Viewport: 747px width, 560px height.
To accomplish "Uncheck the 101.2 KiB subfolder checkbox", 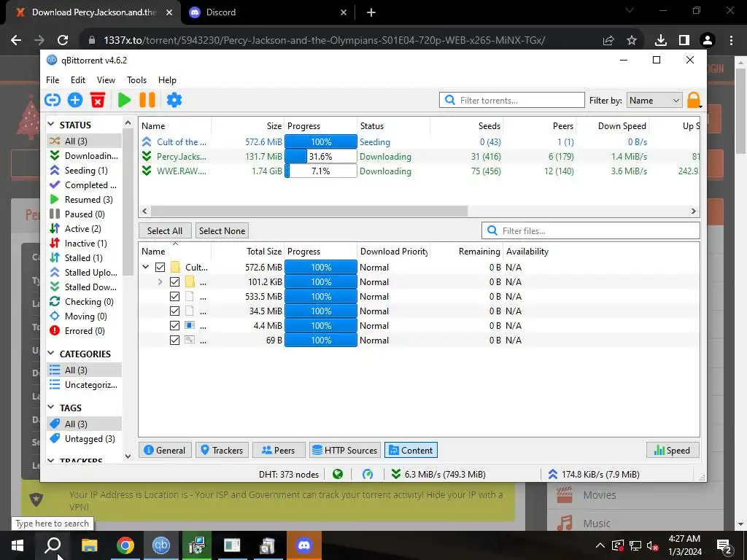I will tap(174, 282).
